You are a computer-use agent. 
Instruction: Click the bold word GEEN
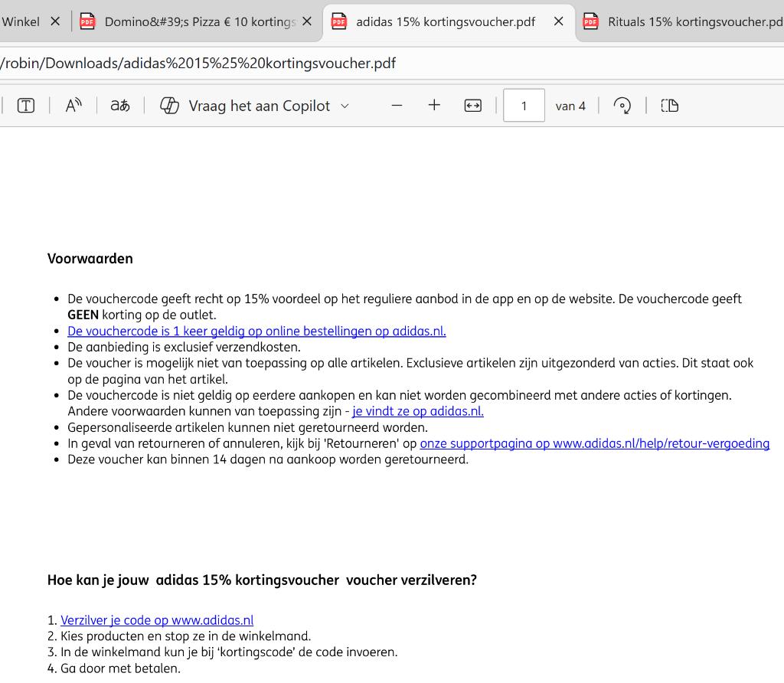(83, 315)
